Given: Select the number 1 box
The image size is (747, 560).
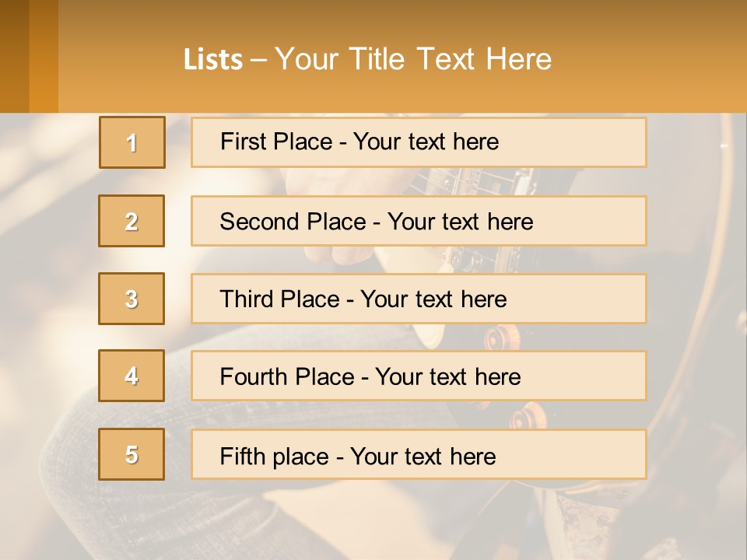Looking at the screenshot, I should coord(132,142).
